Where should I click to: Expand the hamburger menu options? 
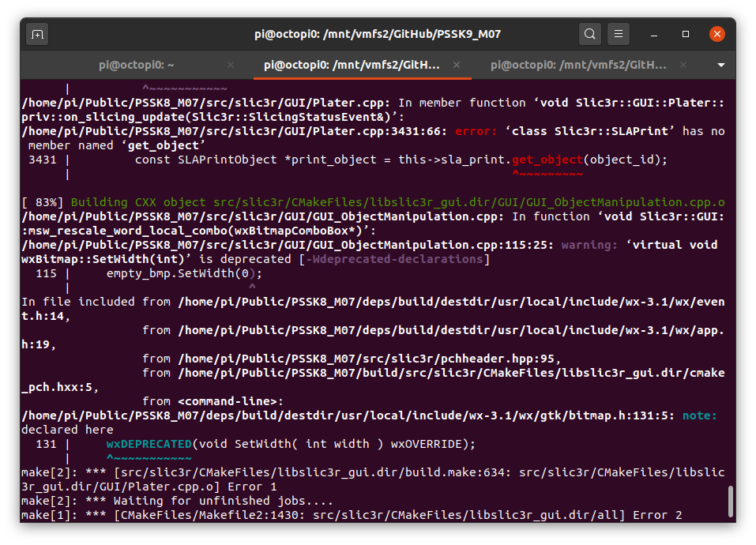(x=618, y=33)
